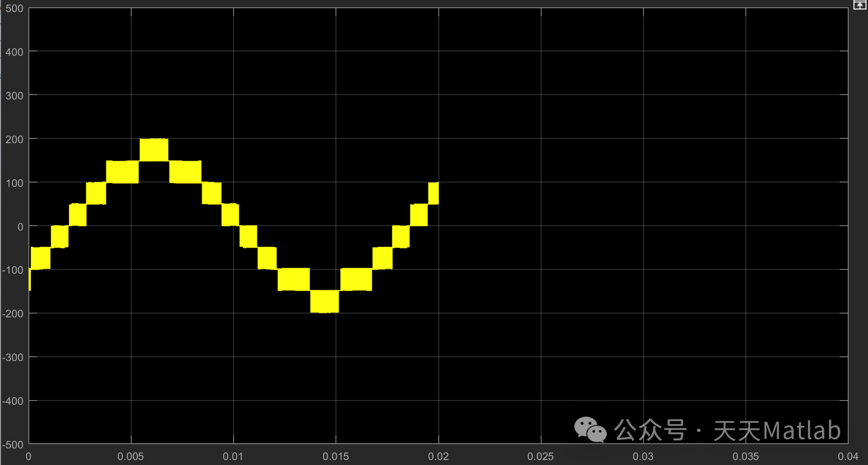
Task: Click the time-axis label 0.005
Action: [130, 456]
